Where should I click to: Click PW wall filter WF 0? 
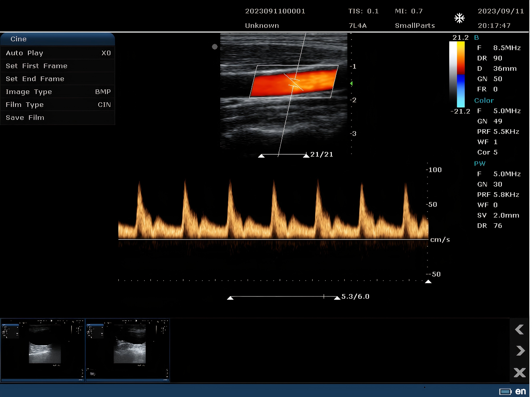[x=487, y=205]
